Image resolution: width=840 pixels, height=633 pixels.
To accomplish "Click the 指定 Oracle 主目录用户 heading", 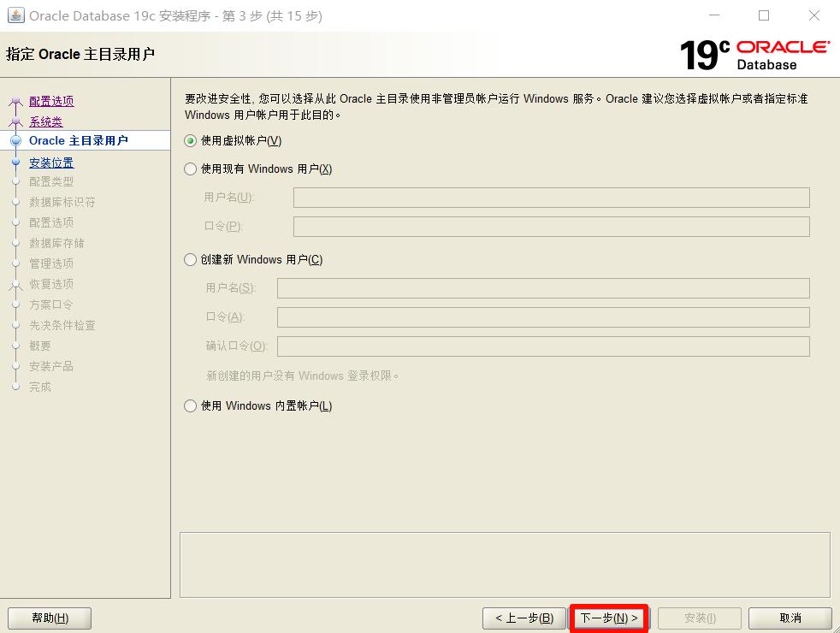I will click(x=80, y=55).
